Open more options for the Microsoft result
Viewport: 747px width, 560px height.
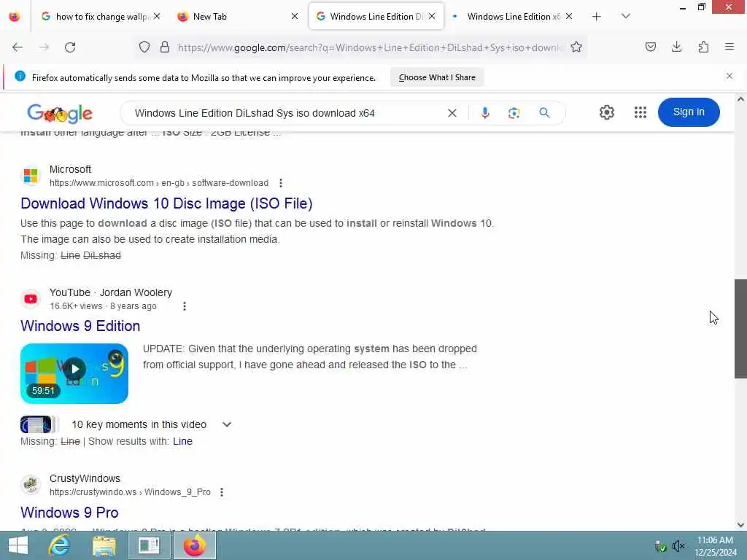[281, 183]
